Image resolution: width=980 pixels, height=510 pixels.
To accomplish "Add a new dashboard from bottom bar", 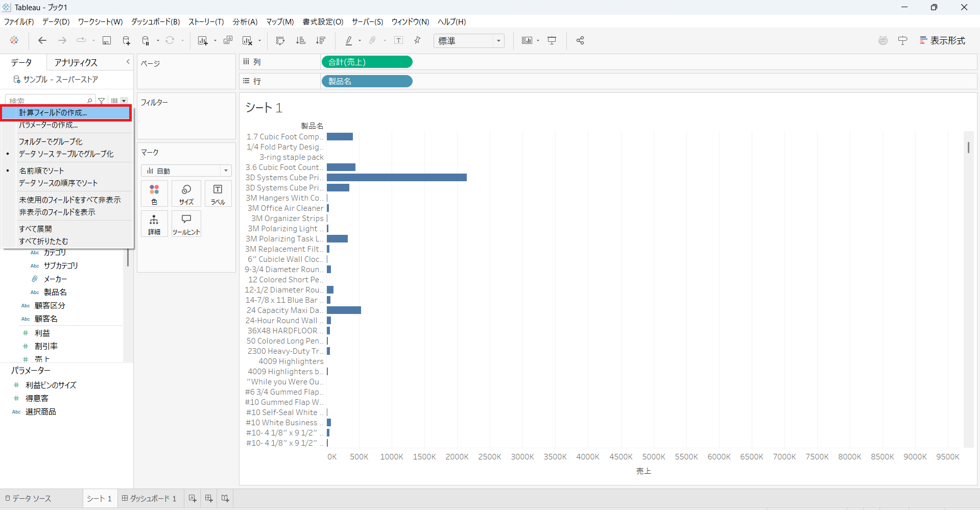I will pyautogui.click(x=209, y=498).
